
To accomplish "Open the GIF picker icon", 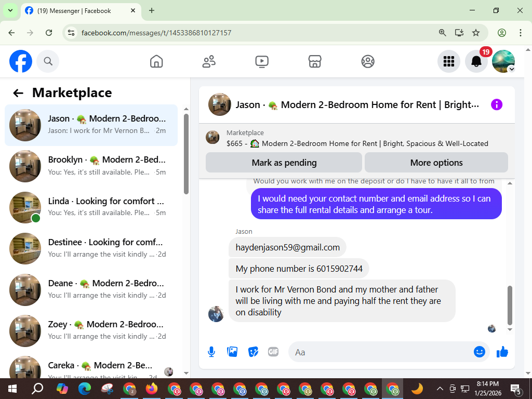I will pos(273,352).
